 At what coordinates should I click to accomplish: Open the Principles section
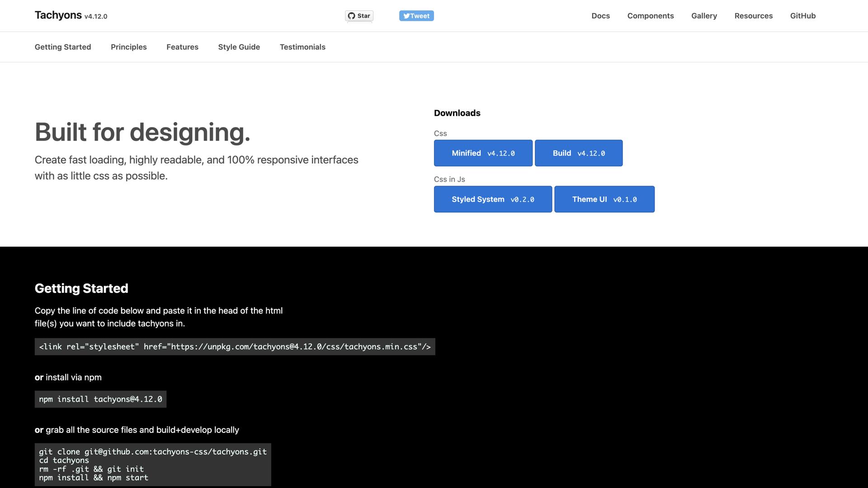pos(128,47)
